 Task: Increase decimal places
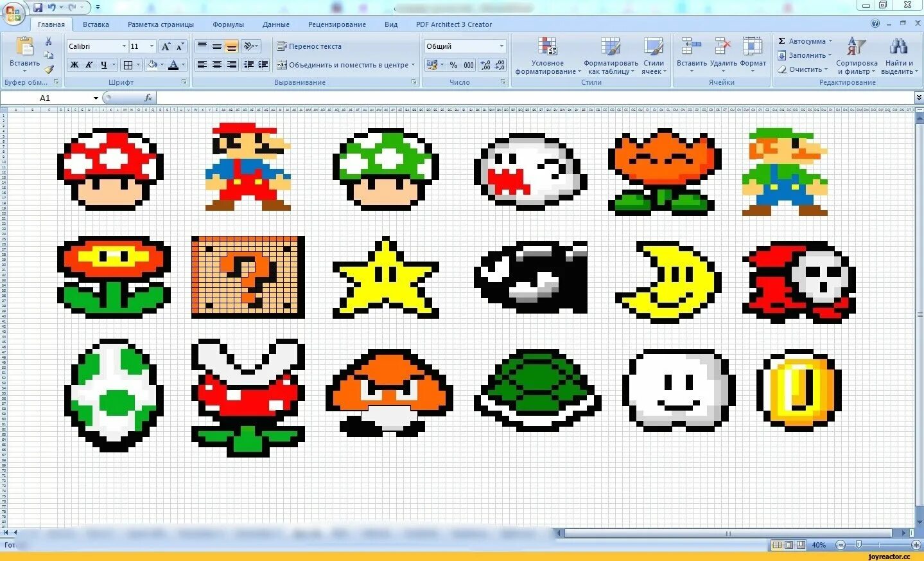(485, 65)
